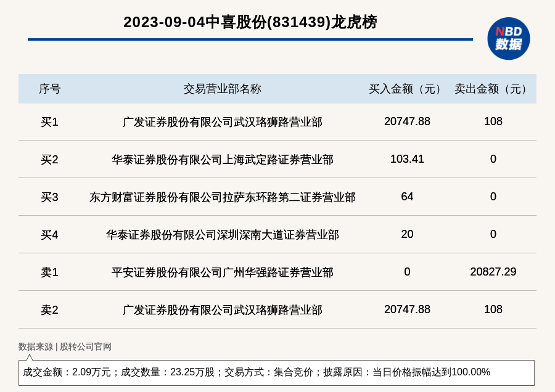Click 东方财富证券拉萨东环路第二证券营业部
Screen dimensions: 555x392
[222, 197]
